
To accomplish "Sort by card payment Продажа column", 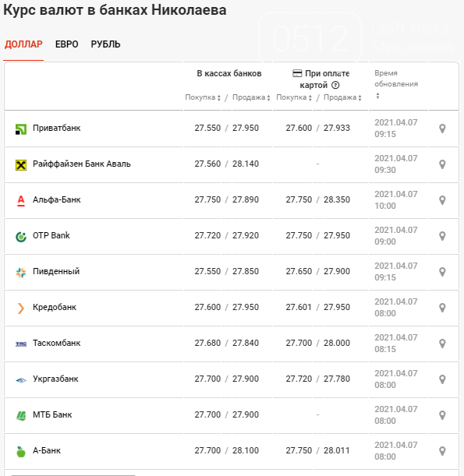I will point(342,97).
